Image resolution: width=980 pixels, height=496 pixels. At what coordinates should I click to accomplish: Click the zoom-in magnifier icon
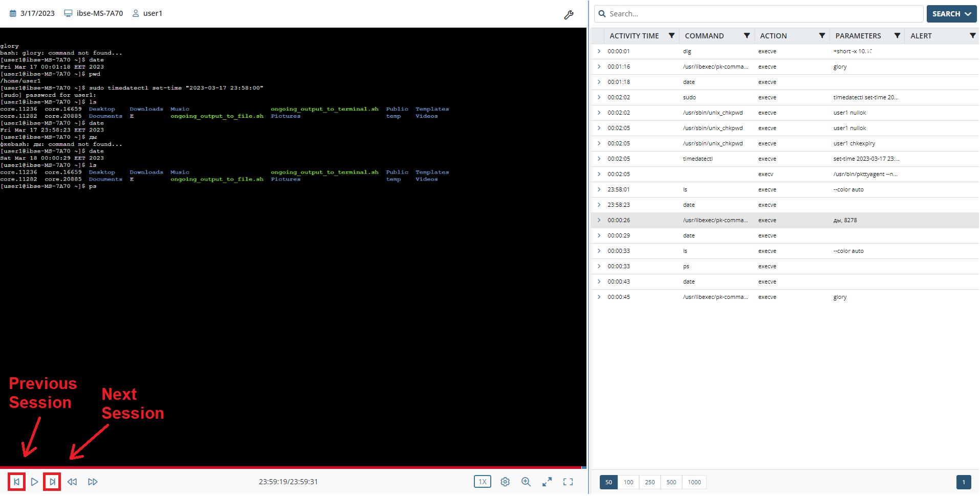(526, 482)
